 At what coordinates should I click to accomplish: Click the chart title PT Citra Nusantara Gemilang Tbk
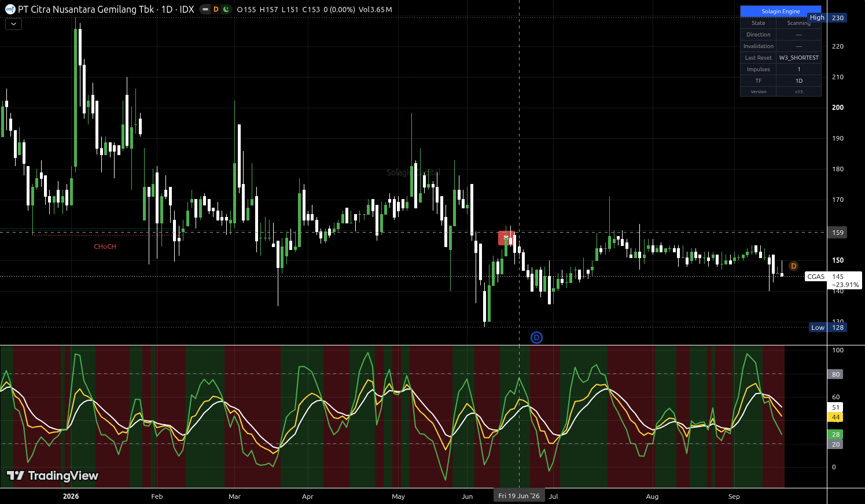coord(86,9)
